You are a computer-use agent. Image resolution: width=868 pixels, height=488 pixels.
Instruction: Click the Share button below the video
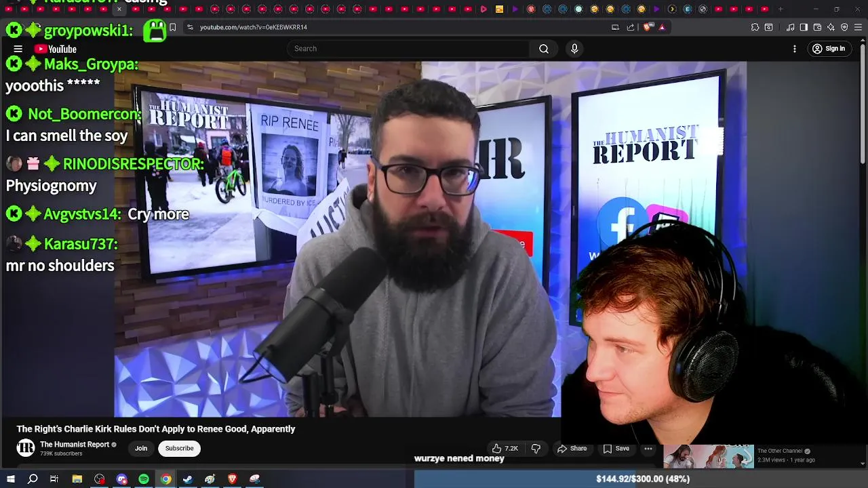click(572, 449)
